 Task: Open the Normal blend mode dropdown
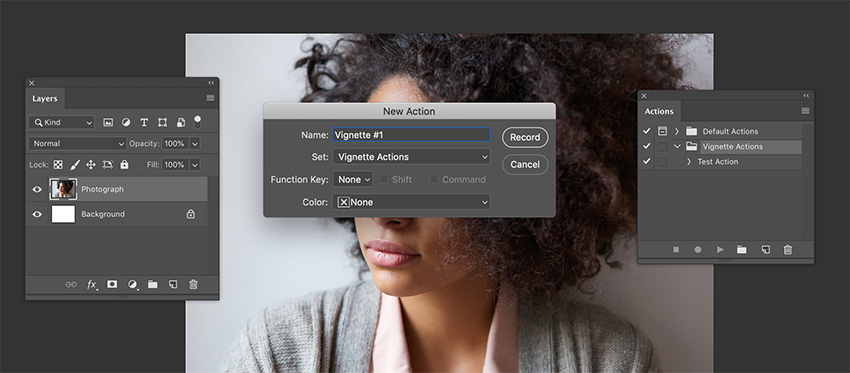point(78,144)
